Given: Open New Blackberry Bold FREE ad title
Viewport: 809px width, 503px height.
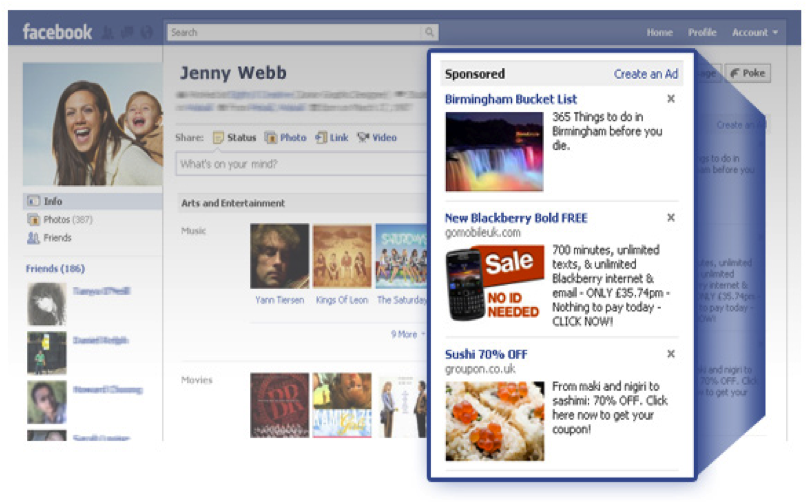Looking at the screenshot, I should click(x=516, y=218).
